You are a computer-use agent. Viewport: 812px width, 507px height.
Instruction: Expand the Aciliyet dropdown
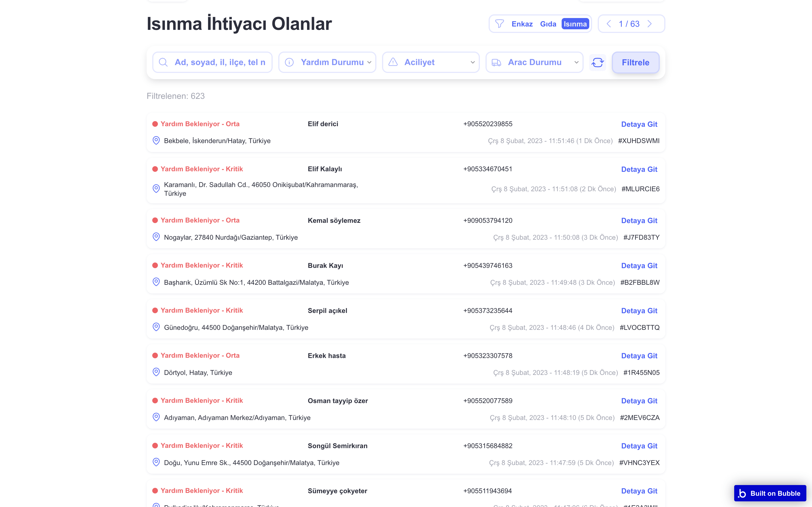click(x=431, y=62)
